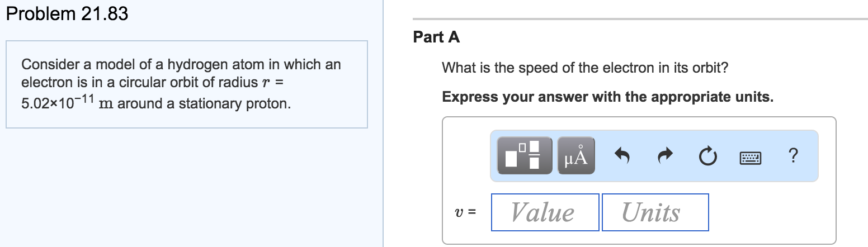This screenshot has width=868, height=247.
Task: Reset the answer with circular arrow
Action: pyautogui.click(x=707, y=156)
